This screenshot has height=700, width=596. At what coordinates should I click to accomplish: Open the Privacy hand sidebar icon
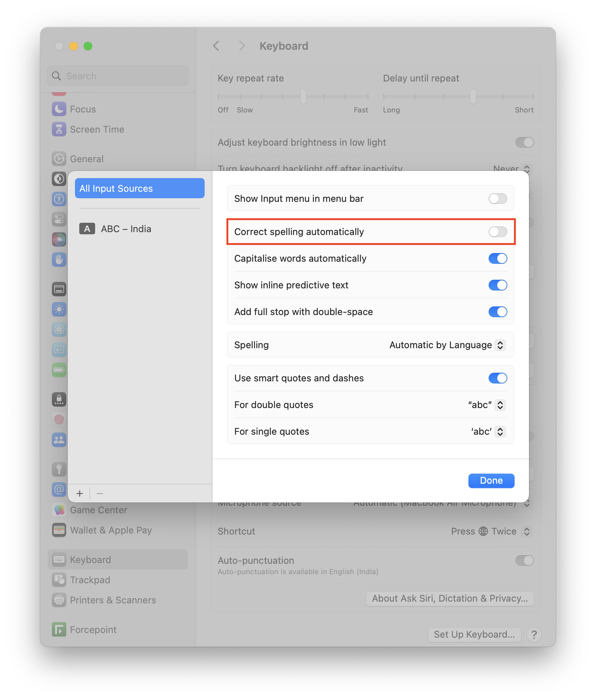coord(59,260)
